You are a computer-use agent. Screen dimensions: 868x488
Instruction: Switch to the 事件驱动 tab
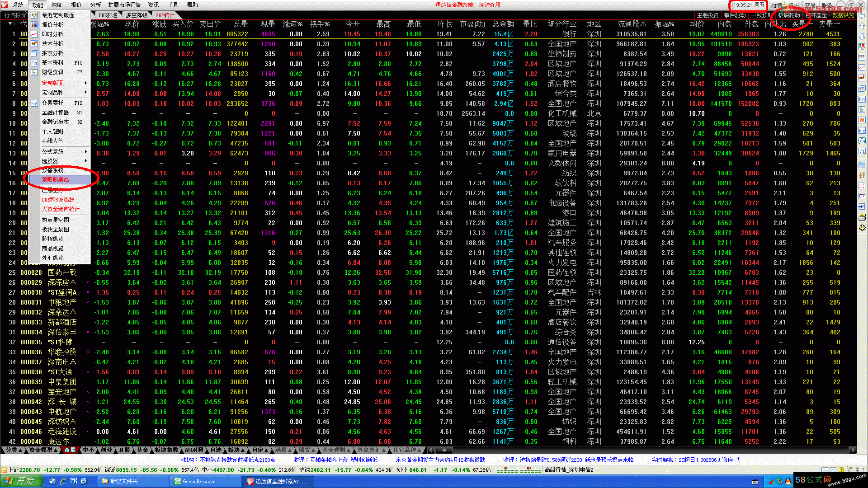(735, 15)
